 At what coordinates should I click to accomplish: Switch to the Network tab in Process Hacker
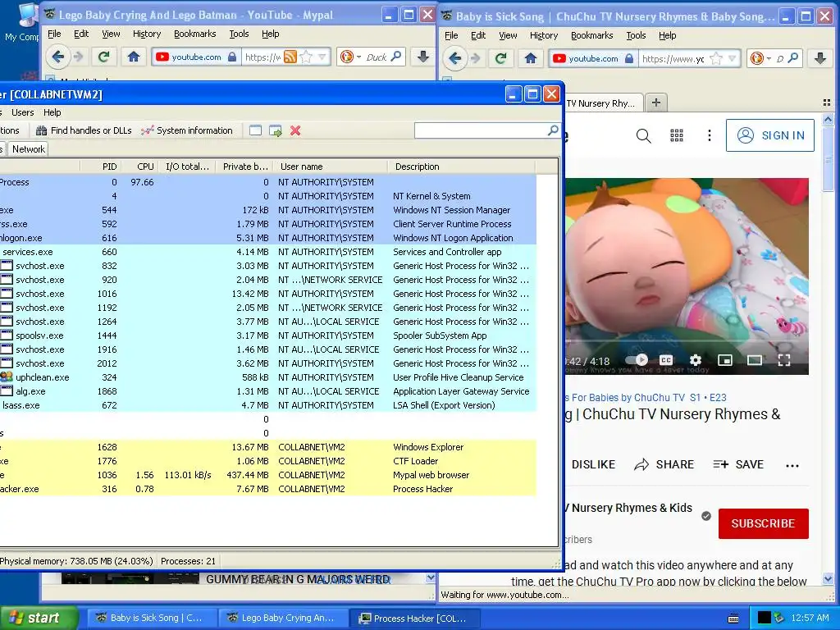[29, 149]
